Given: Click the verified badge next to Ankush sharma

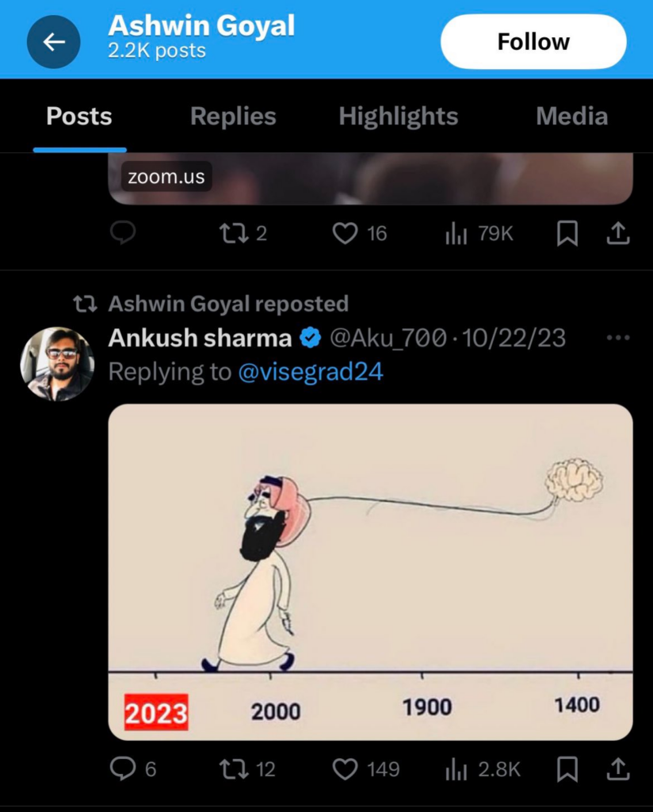Looking at the screenshot, I should click(310, 337).
